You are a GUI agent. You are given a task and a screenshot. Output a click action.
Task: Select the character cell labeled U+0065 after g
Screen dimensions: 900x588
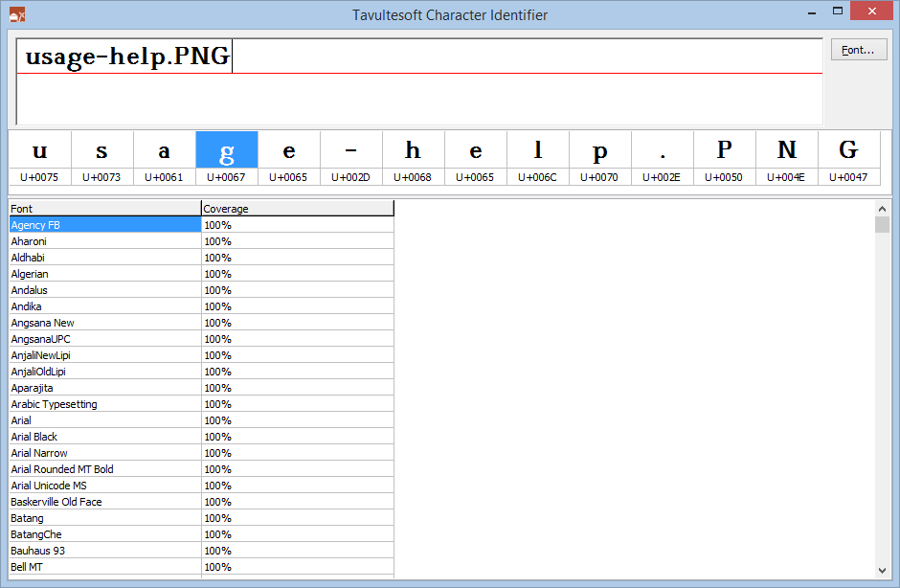tap(289, 158)
